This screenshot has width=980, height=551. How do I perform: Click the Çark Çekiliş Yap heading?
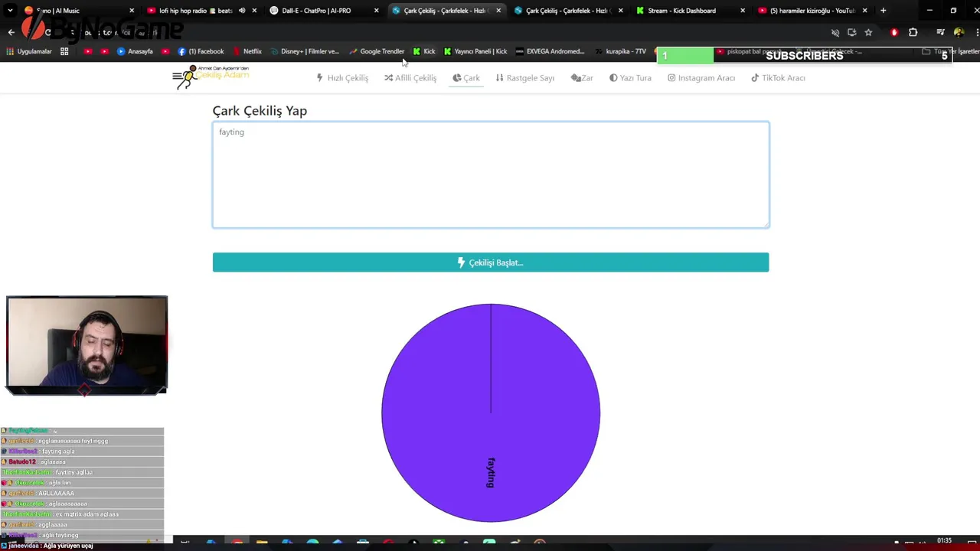pos(260,111)
